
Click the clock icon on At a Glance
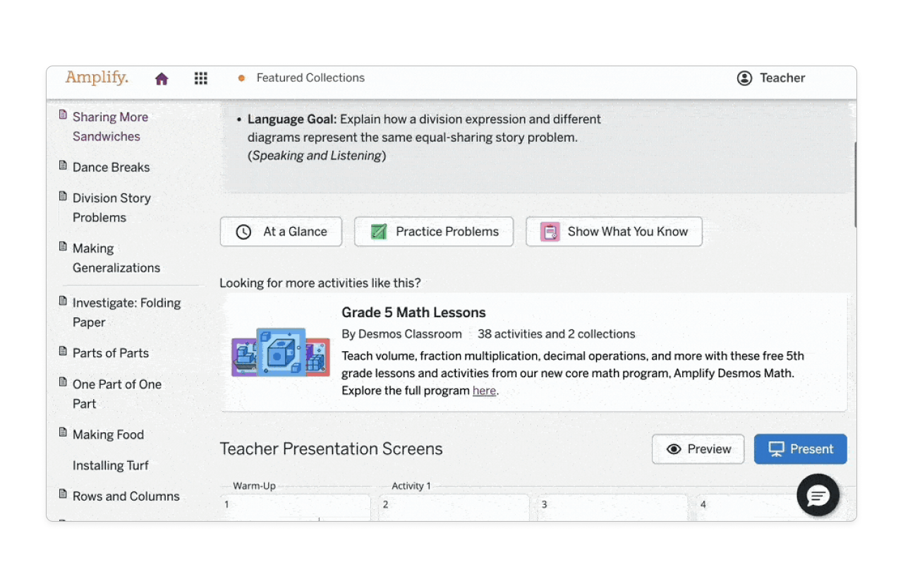[x=243, y=231]
